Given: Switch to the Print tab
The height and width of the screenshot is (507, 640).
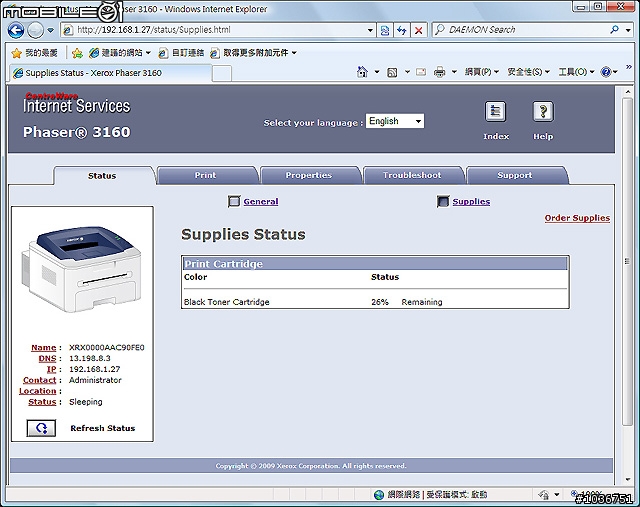Looking at the screenshot, I should 206,176.
